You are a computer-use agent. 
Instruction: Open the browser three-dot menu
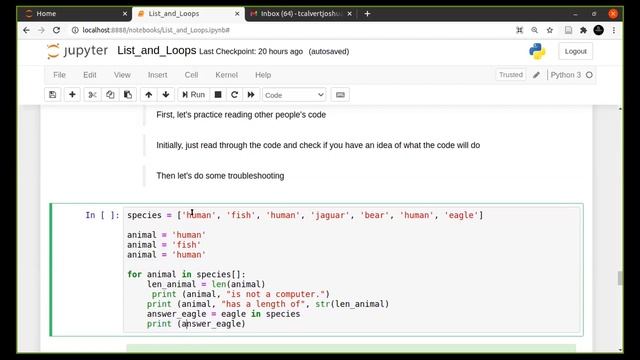pyautogui.click(x=613, y=30)
